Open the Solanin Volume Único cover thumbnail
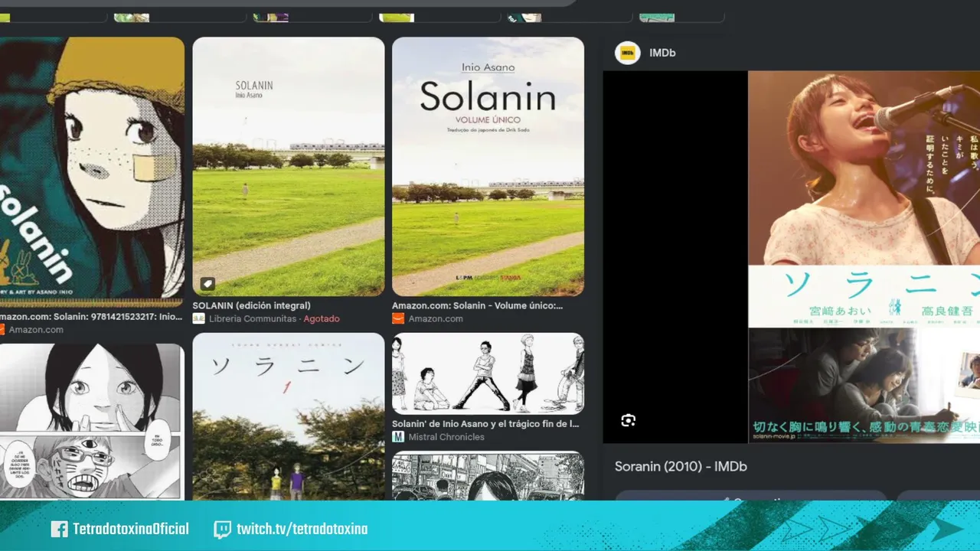980x551 pixels. [x=488, y=166]
